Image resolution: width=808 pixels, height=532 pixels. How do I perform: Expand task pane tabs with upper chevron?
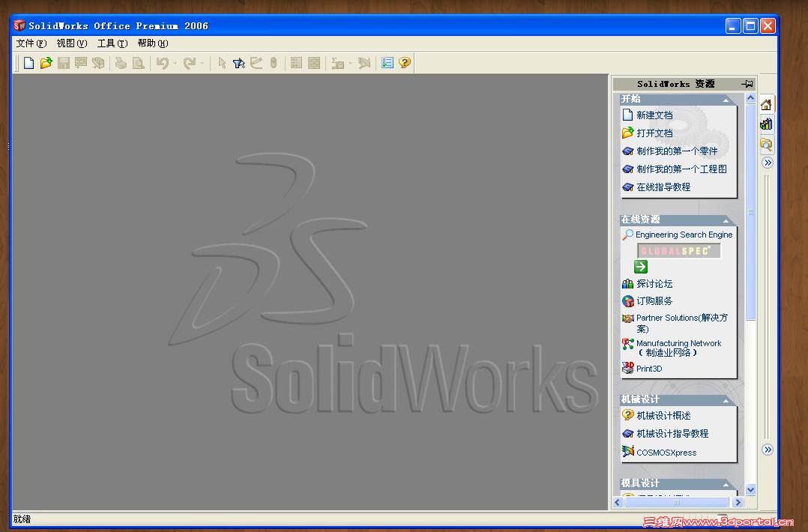point(768,163)
